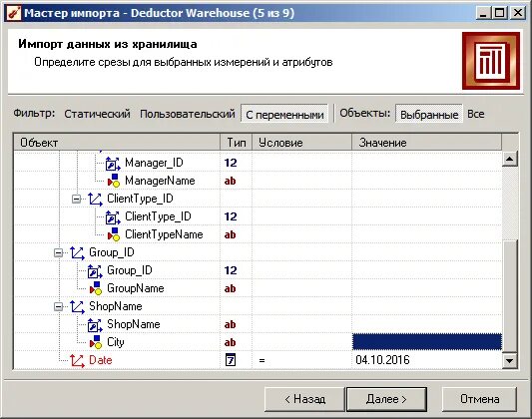Select the parent ShopName node label
This screenshot has height=419, width=532.
(x=116, y=306)
